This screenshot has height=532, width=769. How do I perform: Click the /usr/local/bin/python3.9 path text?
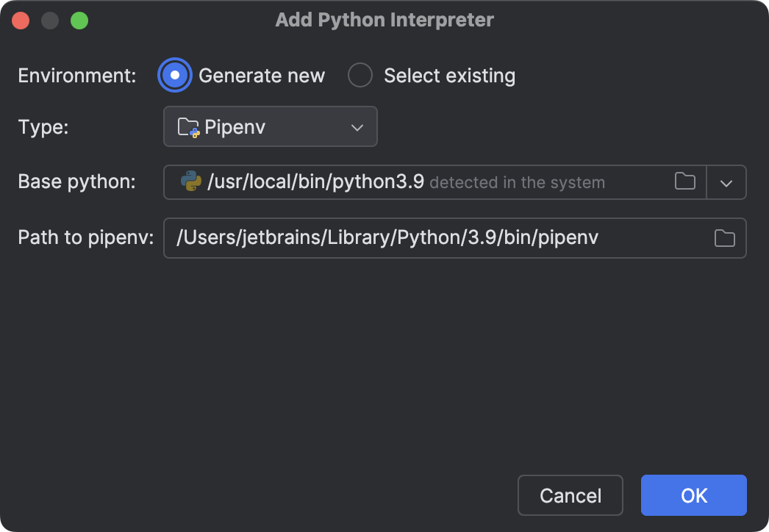click(x=316, y=181)
